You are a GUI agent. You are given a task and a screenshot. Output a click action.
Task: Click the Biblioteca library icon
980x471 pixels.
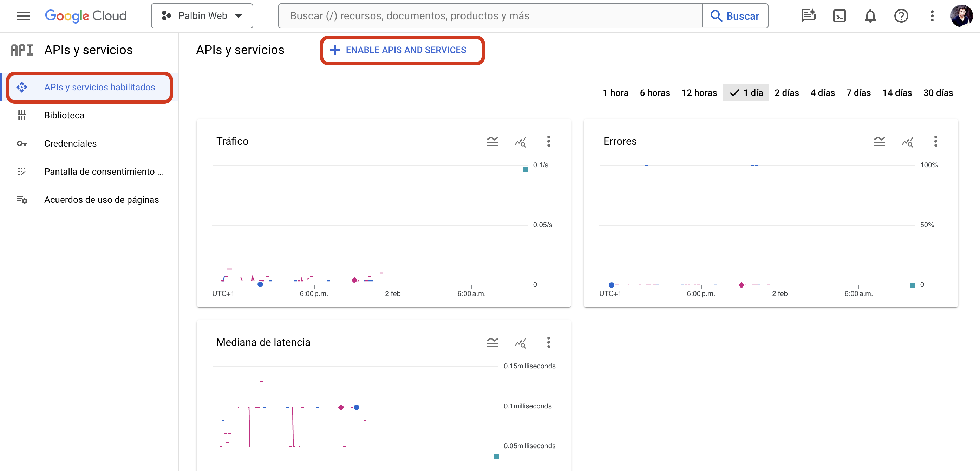point(22,115)
